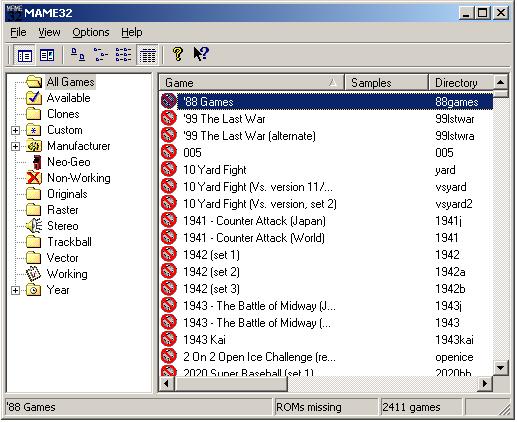Click the missing ROM icon beside 005
Viewport: 517px width, 422px height.
[x=169, y=152]
